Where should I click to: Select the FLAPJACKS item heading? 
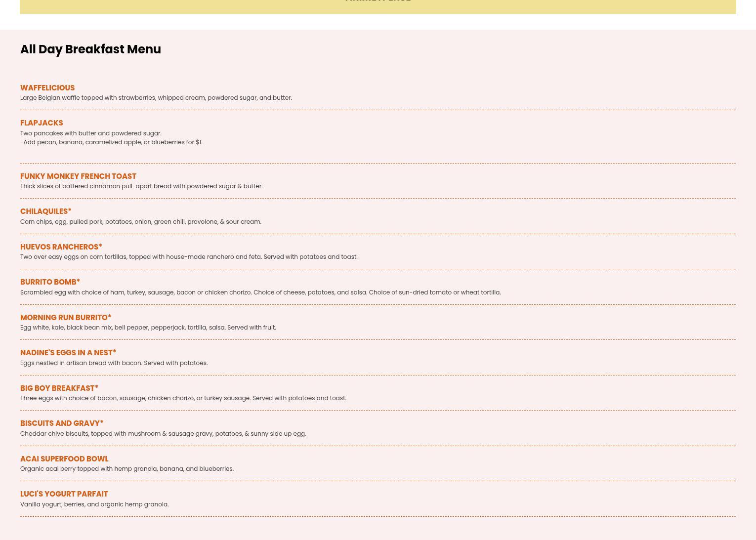(42, 123)
